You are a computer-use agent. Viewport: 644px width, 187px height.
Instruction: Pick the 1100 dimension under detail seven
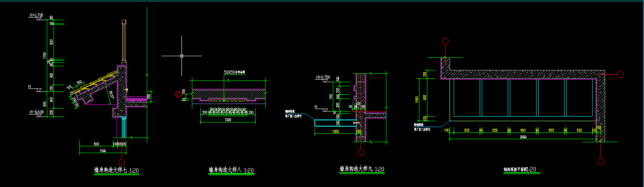coord(102,151)
